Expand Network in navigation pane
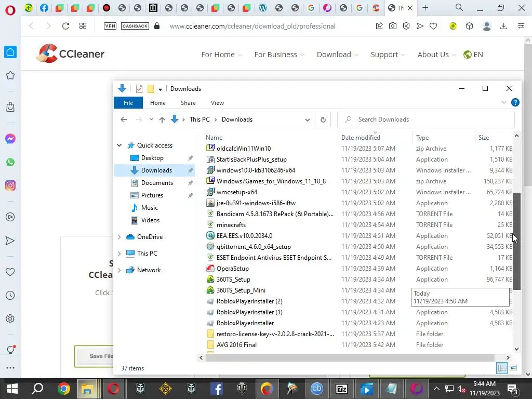The width and height of the screenshot is (532, 399). click(x=119, y=270)
